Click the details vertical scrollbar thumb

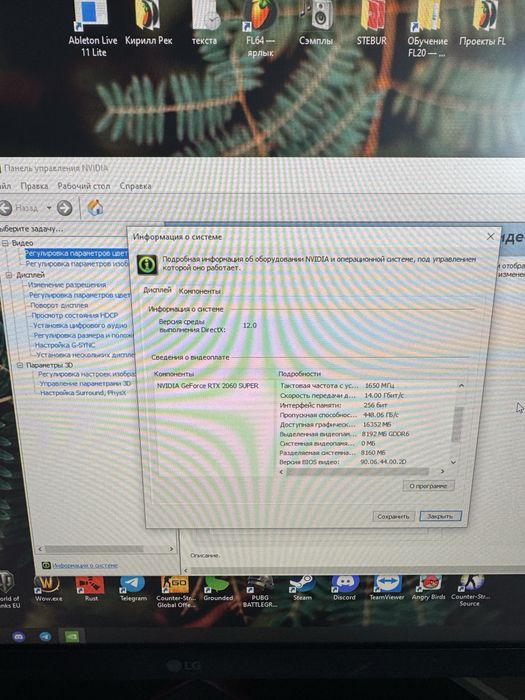pos(456,424)
